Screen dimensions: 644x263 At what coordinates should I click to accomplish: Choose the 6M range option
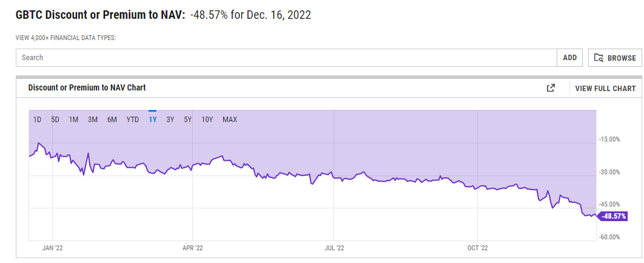[x=112, y=120]
